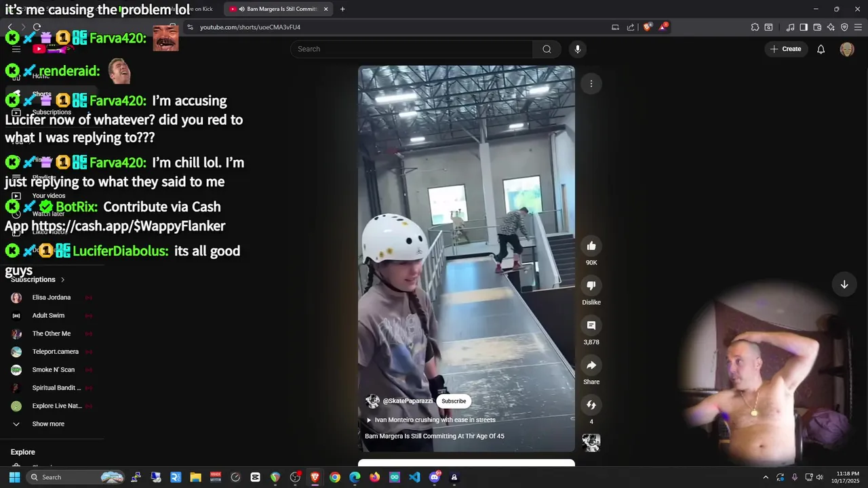Open Adult Swim subscription channel

(x=52, y=316)
